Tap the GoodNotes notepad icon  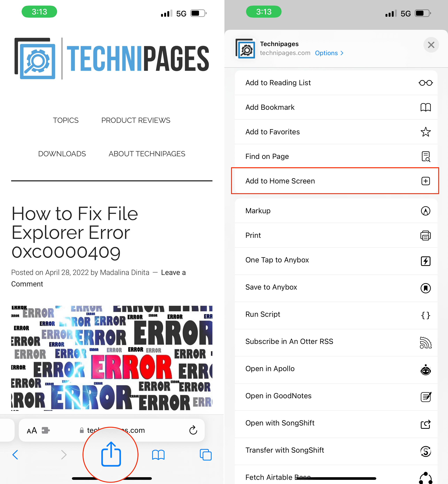point(426,397)
